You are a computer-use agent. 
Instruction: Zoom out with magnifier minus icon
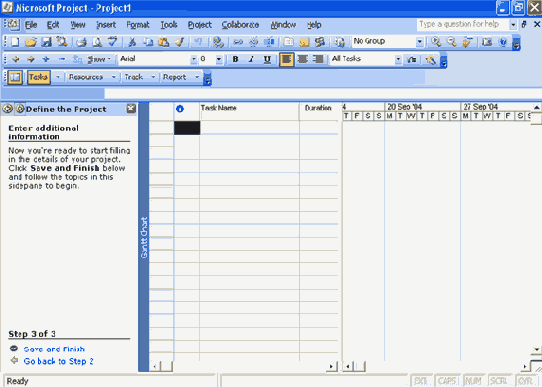point(451,42)
